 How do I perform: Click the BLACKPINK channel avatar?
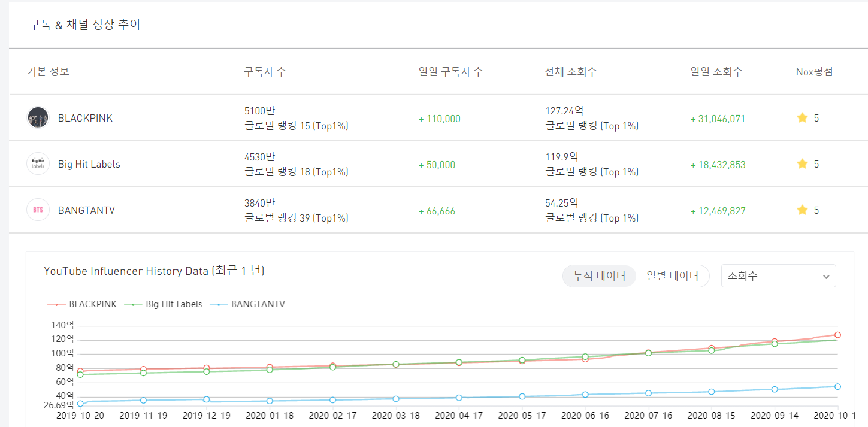pyautogui.click(x=38, y=117)
